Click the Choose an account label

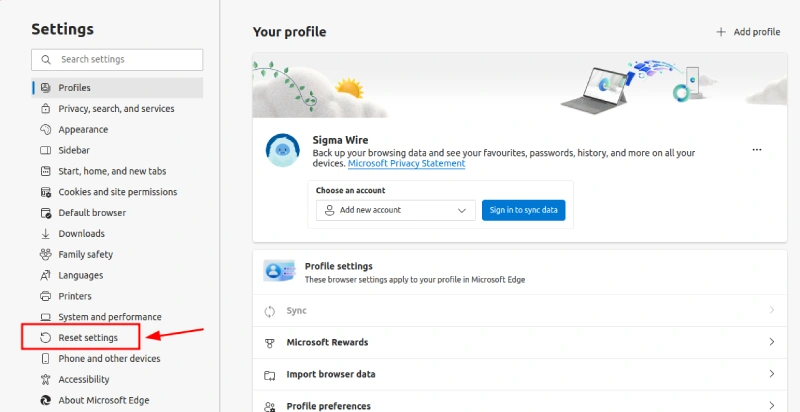click(351, 190)
